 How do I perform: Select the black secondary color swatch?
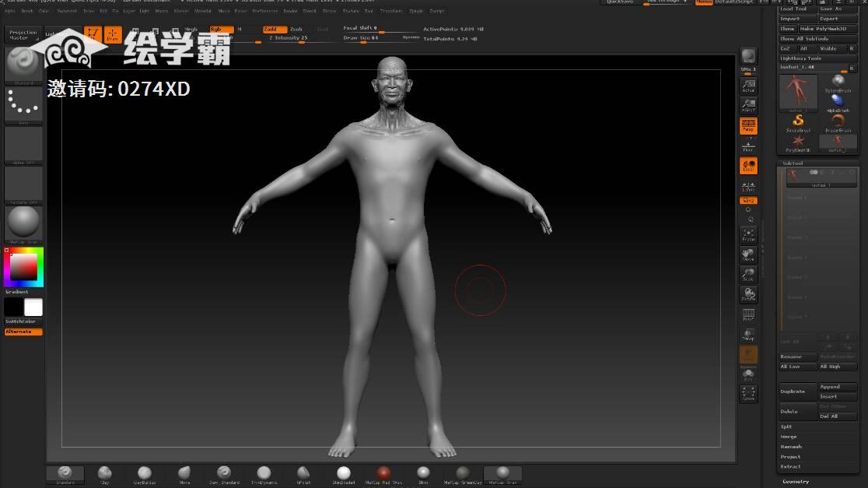point(14,307)
